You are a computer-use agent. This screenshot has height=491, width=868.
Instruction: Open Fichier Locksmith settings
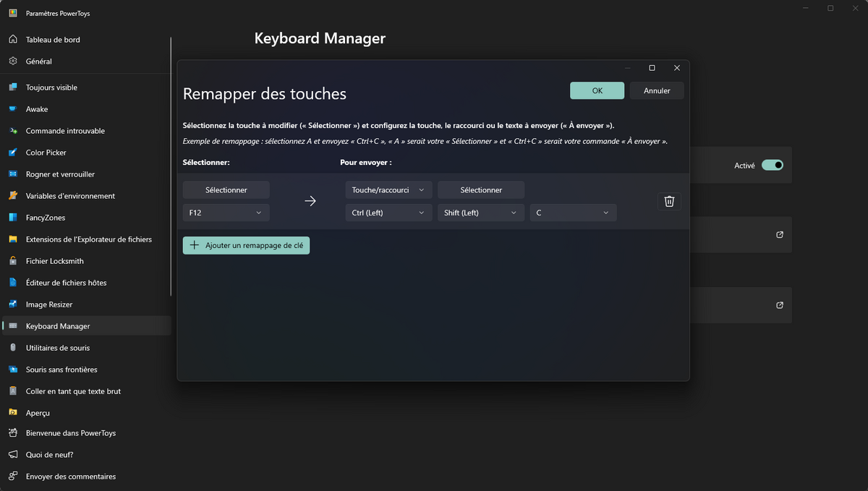87,261
